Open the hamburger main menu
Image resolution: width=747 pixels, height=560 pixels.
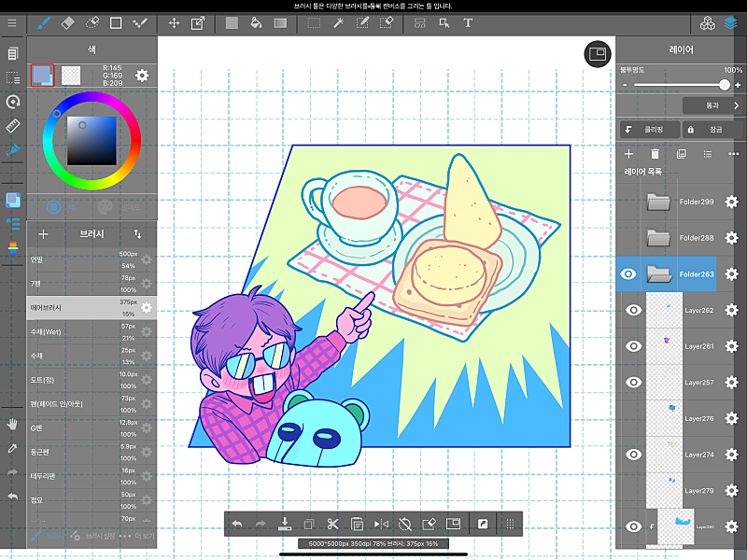12,22
